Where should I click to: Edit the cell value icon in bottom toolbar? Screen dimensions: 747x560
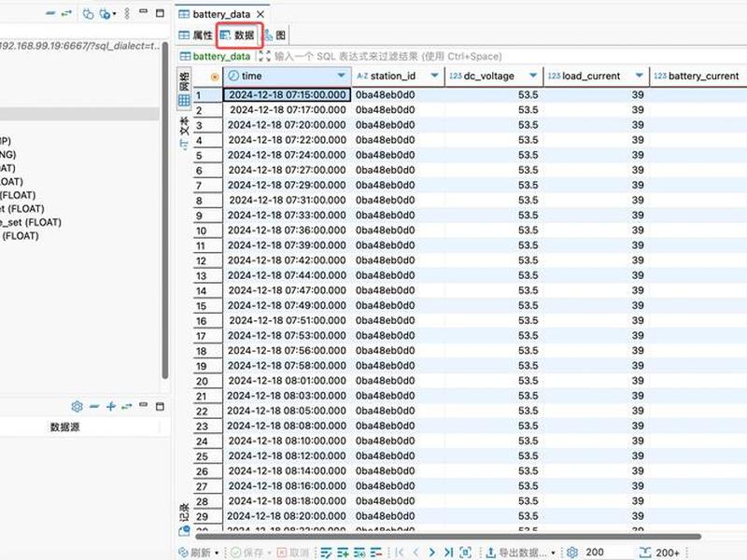point(326,553)
